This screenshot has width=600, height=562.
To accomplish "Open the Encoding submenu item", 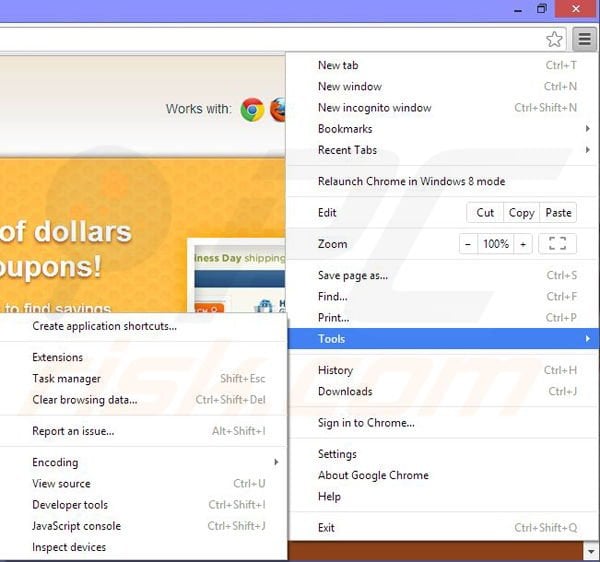I will click(143, 462).
